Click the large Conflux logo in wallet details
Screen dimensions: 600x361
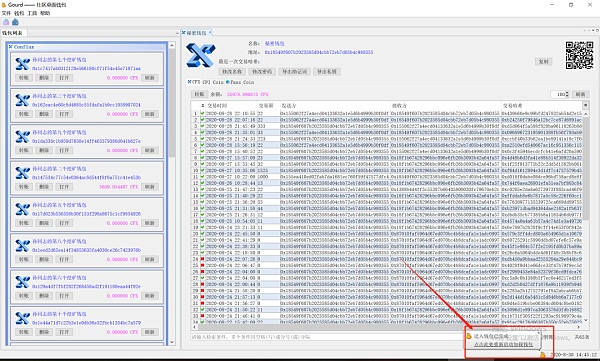201,55
